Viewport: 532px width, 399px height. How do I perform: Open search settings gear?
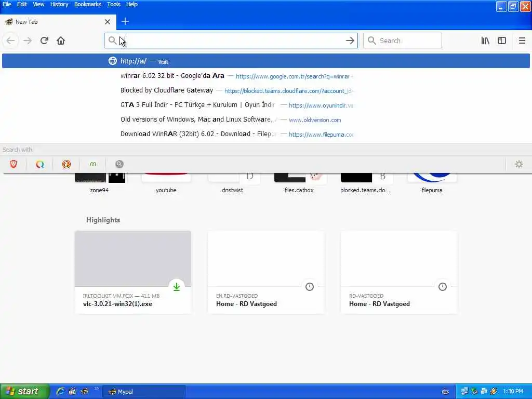coord(519,164)
